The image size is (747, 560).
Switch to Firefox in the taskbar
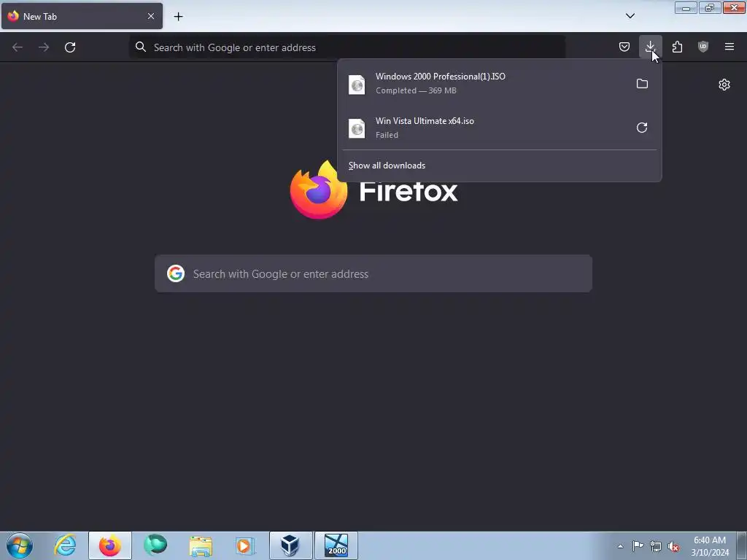[x=110, y=545]
